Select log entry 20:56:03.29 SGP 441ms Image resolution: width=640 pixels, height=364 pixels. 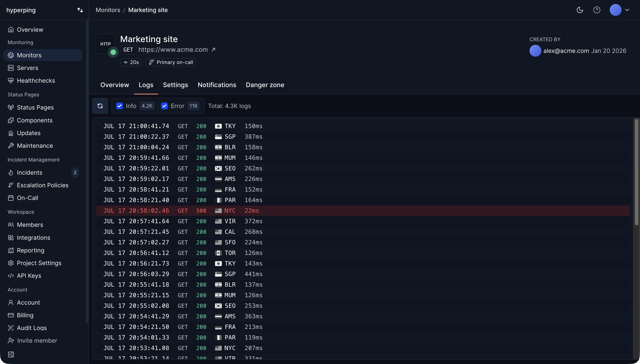point(363,274)
